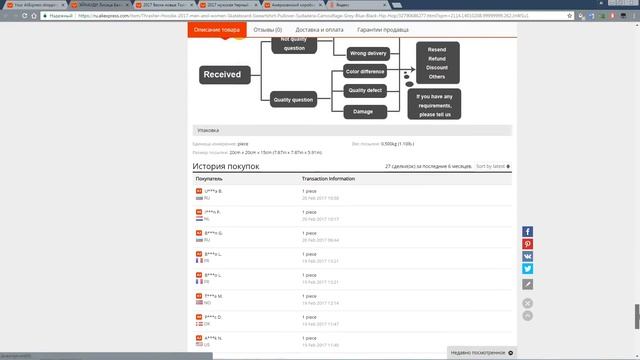Click buyer level badge in the NL row
Image resolution: width=640 pixels, height=360 pixels.
click(x=199, y=212)
